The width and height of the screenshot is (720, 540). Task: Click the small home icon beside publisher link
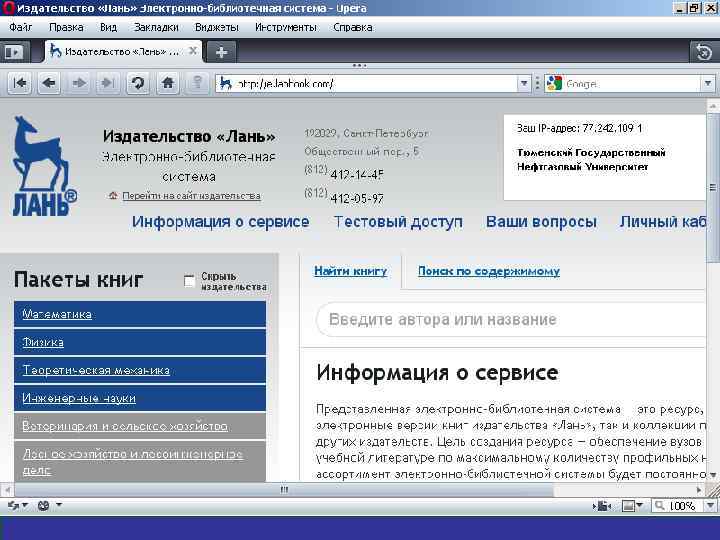(113, 196)
